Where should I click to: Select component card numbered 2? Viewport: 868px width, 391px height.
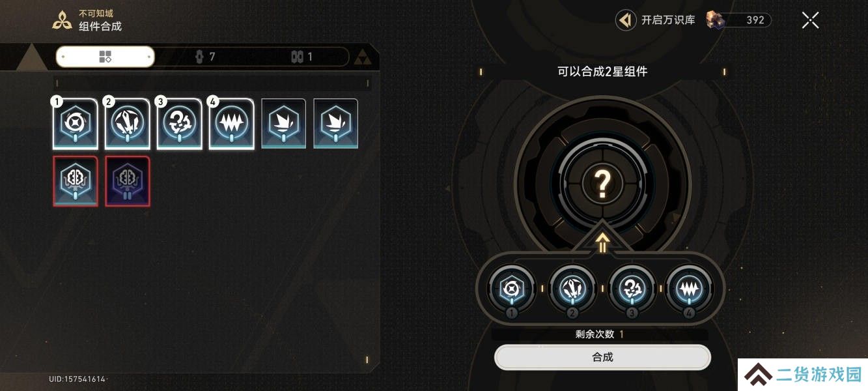128,124
